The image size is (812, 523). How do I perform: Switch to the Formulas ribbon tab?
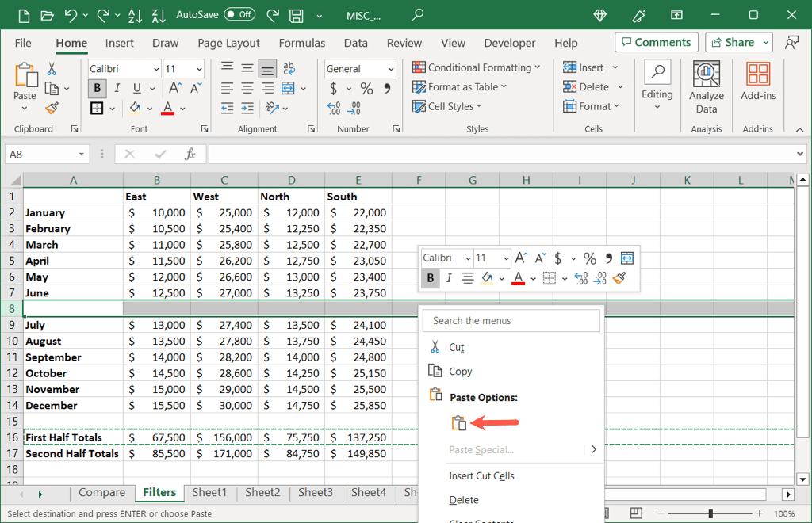click(301, 43)
